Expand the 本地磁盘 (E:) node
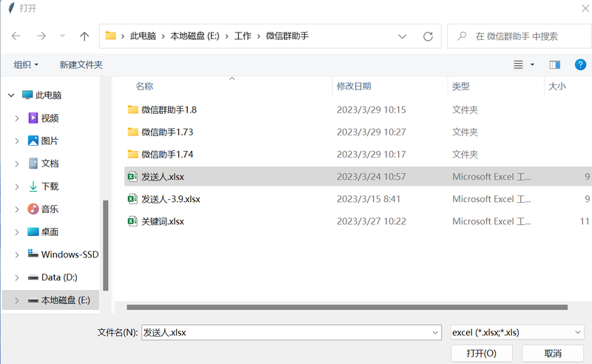 coord(16,300)
